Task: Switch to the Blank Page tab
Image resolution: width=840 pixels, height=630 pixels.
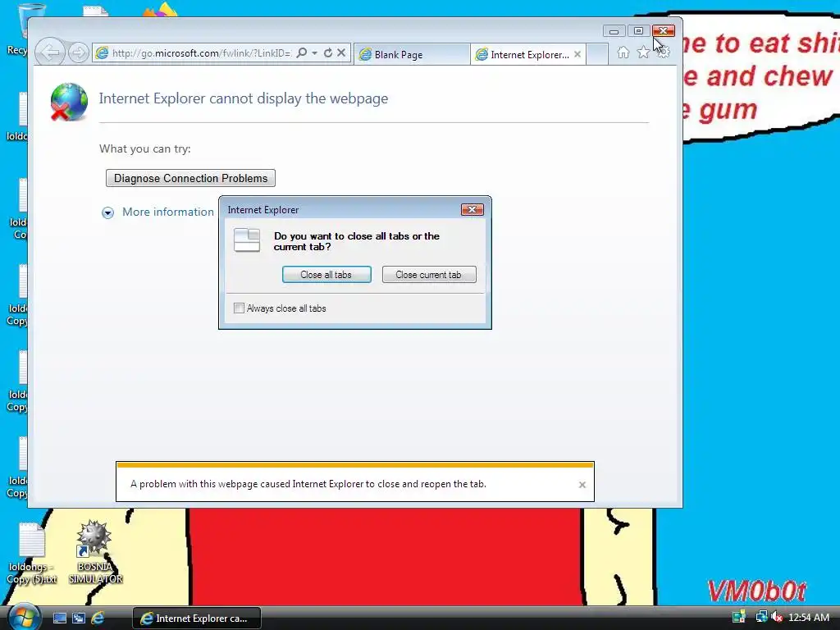Action: (412, 54)
